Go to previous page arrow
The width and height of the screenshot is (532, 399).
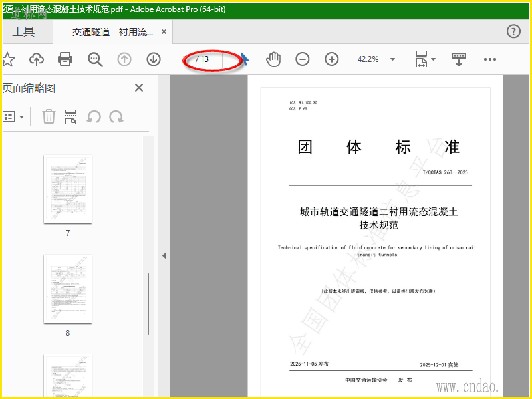coord(124,59)
